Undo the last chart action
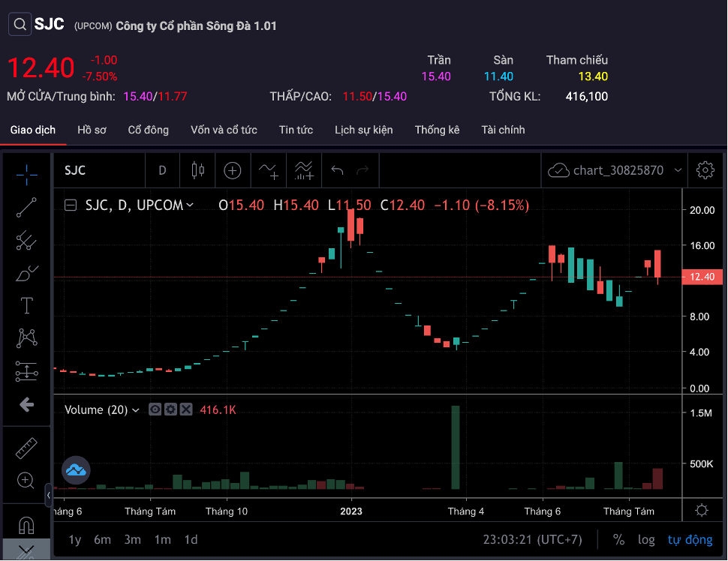Image resolution: width=728 pixels, height=561 pixels. point(338,170)
